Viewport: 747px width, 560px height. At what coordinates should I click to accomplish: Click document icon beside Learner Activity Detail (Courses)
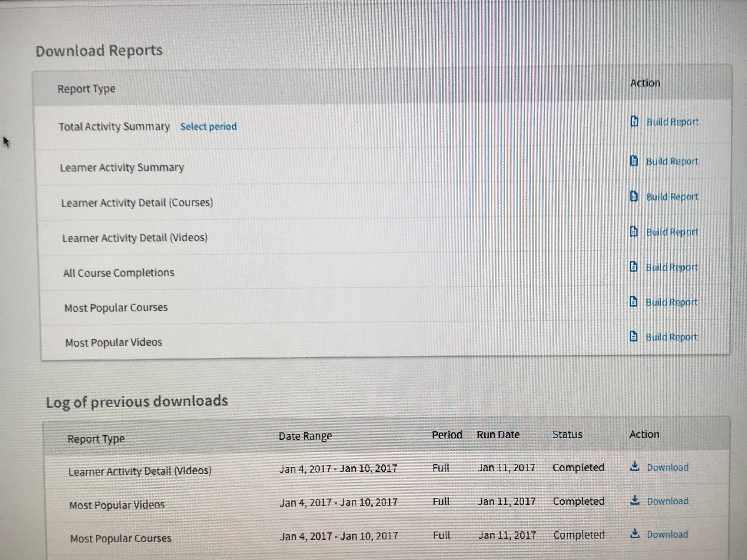pos(634,196)
